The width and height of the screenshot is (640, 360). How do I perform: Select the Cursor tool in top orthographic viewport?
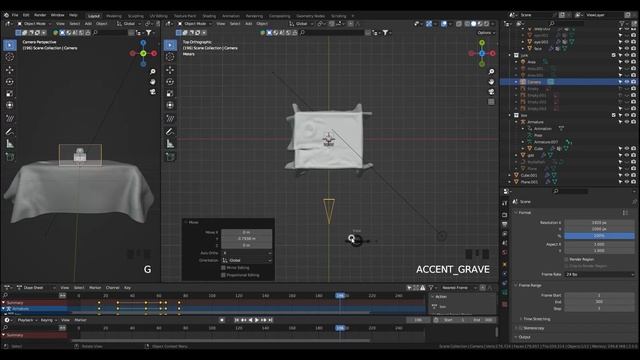pos(170,57)
